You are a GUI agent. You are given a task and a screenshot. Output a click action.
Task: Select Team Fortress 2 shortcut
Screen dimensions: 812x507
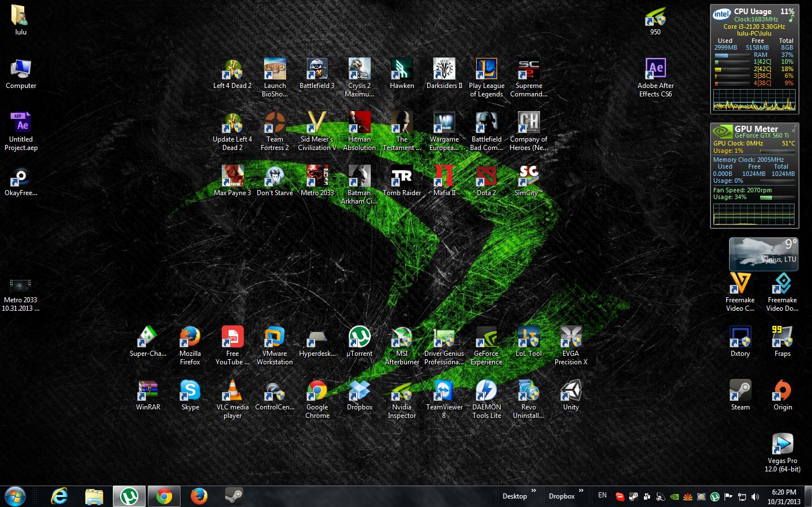275,131
